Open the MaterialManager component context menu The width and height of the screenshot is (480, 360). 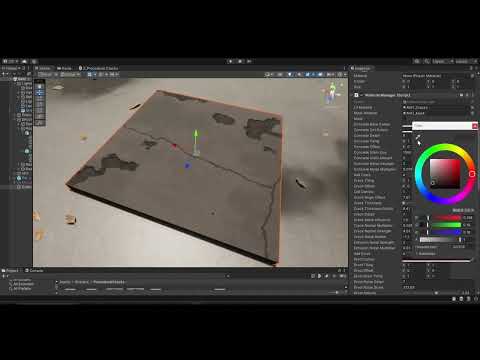click(473, 95)
